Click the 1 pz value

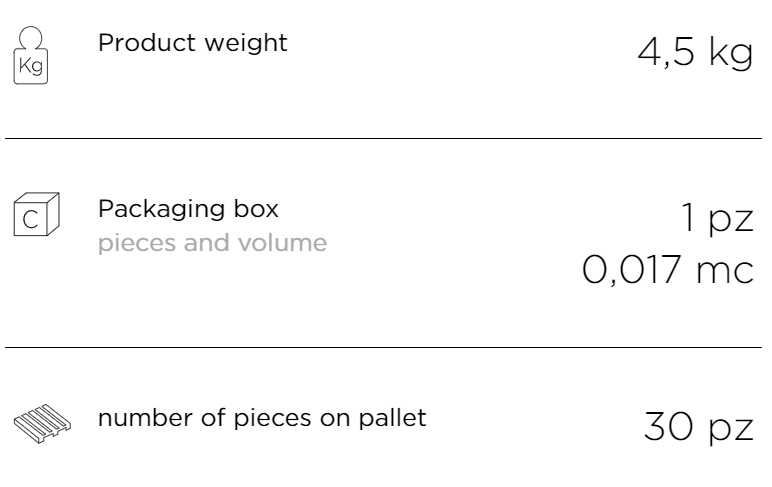pos(717,218)
